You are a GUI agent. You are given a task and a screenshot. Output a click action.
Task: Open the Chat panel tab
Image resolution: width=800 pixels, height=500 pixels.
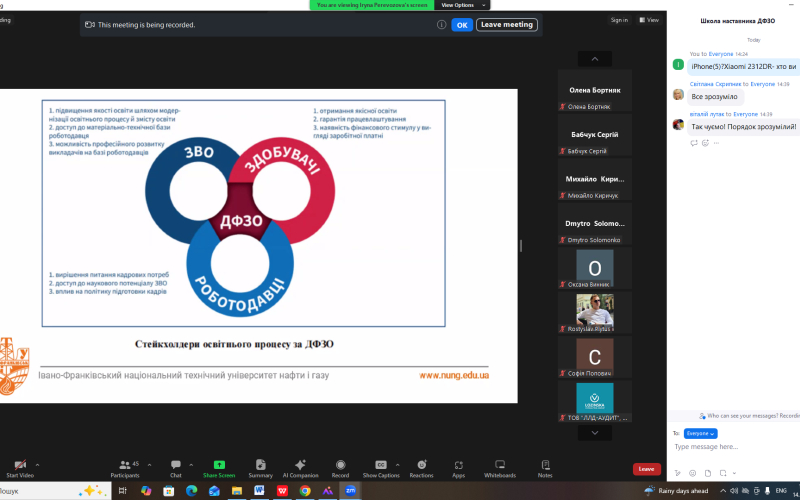point(176,468)
